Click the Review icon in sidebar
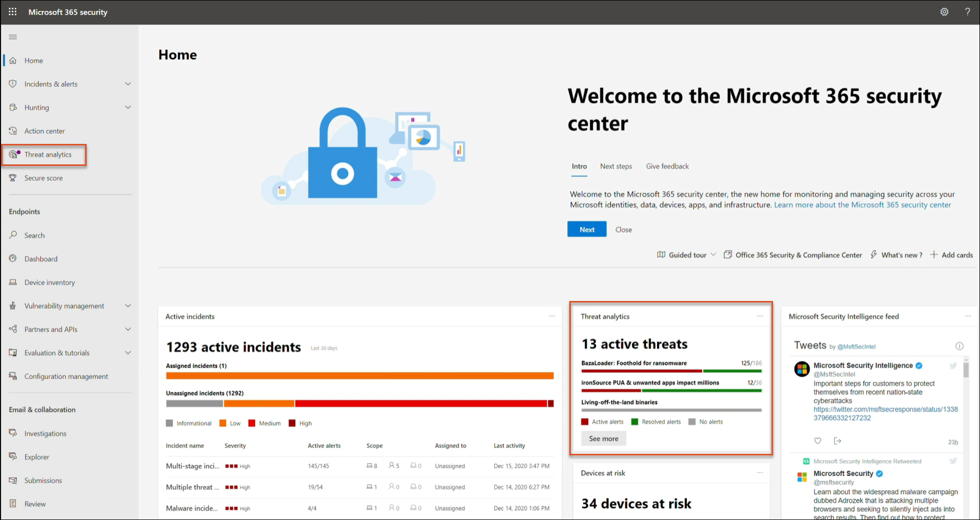 click(13, 504)
